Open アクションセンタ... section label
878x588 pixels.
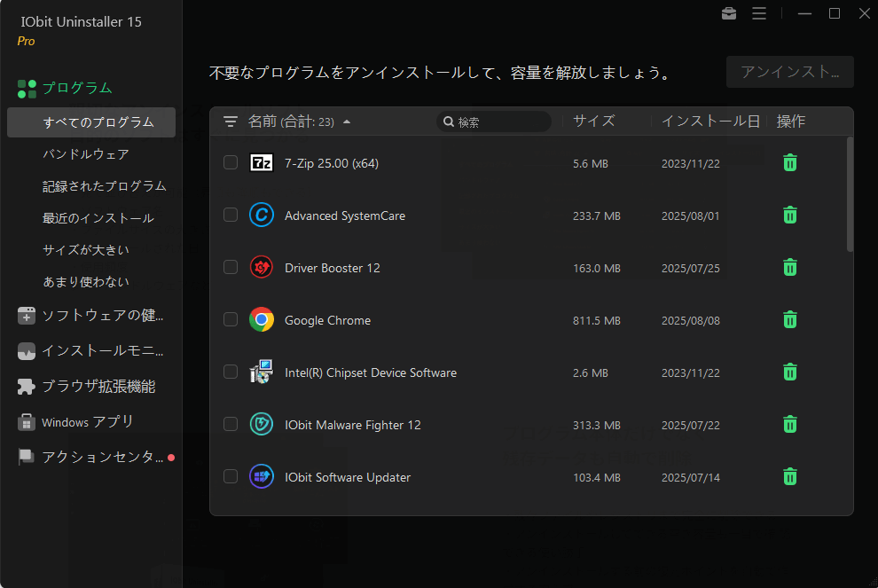click(103, 457)
